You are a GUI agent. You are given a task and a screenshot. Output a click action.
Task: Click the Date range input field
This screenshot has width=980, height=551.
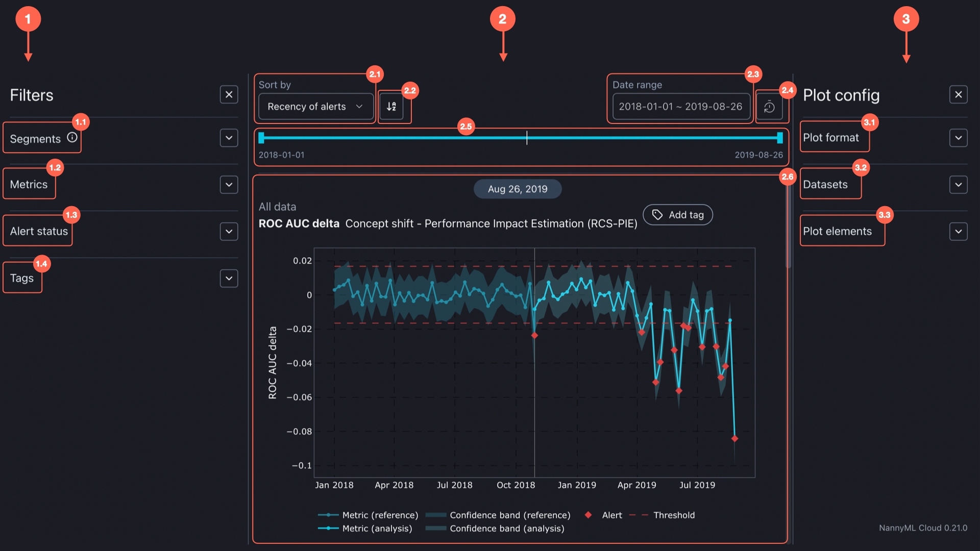pos(680,107)
